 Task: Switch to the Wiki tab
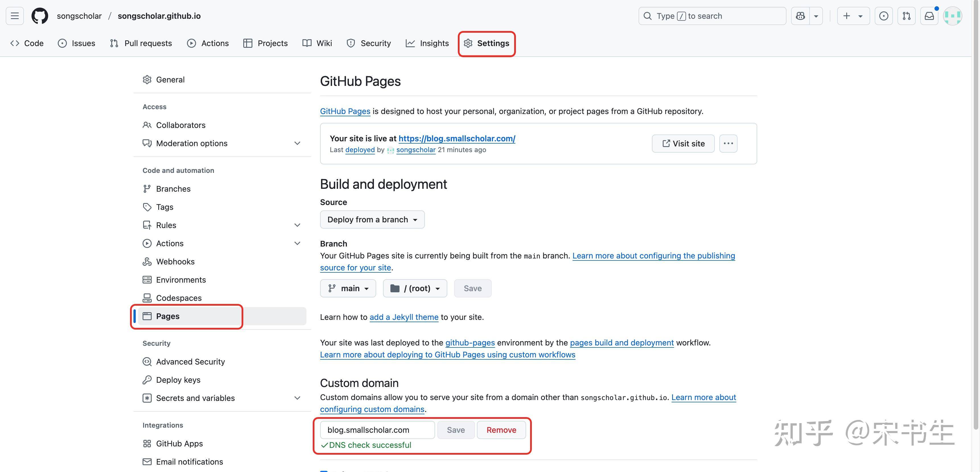[x=317, y=43]
